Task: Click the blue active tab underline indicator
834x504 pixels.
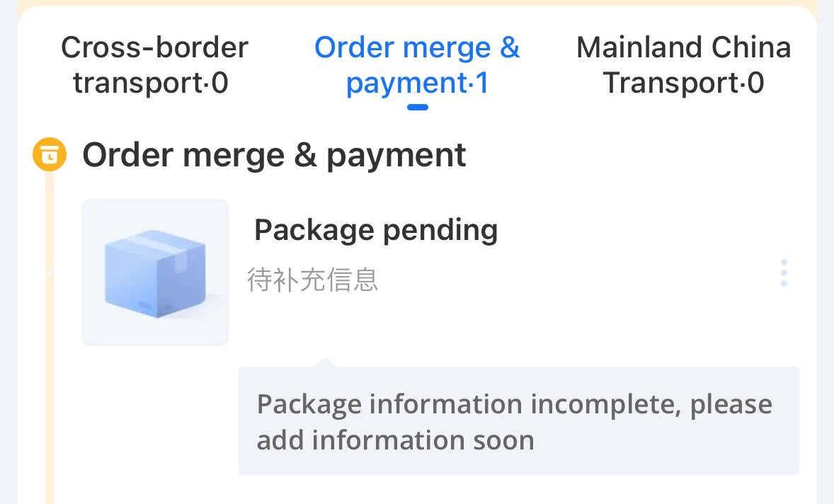Action: (x=418, y=107)
